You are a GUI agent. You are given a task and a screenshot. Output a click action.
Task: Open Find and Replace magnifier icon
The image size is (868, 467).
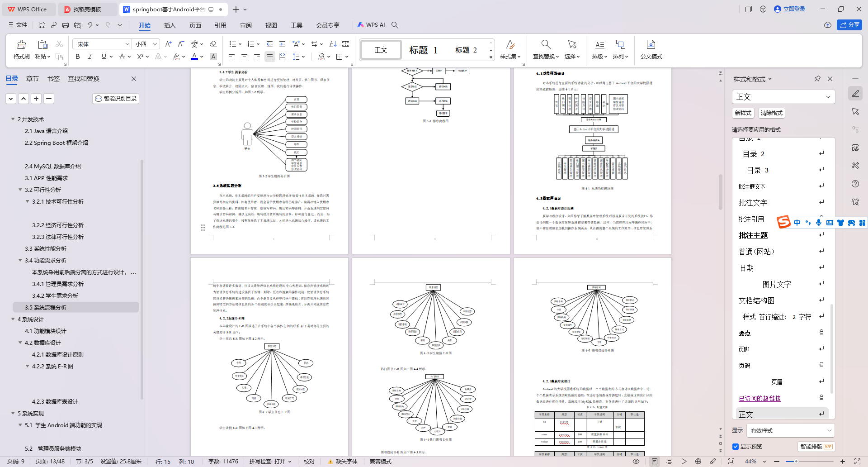546,44
